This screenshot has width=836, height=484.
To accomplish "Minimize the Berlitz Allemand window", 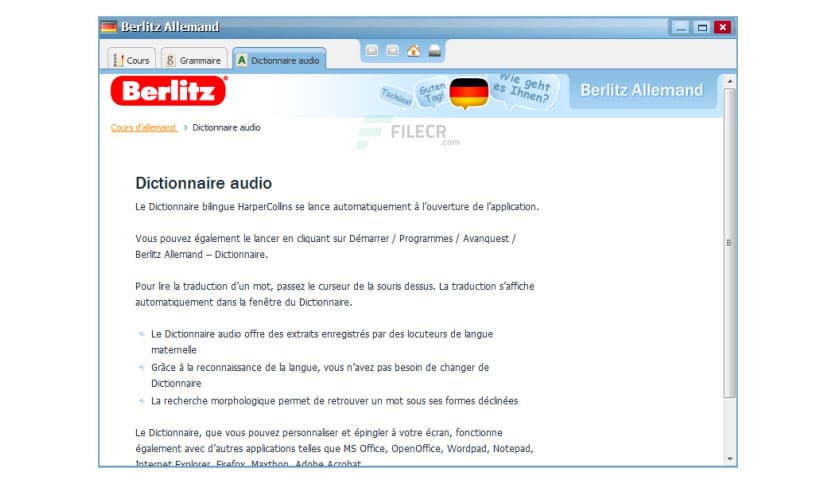I will pos(680,28).
